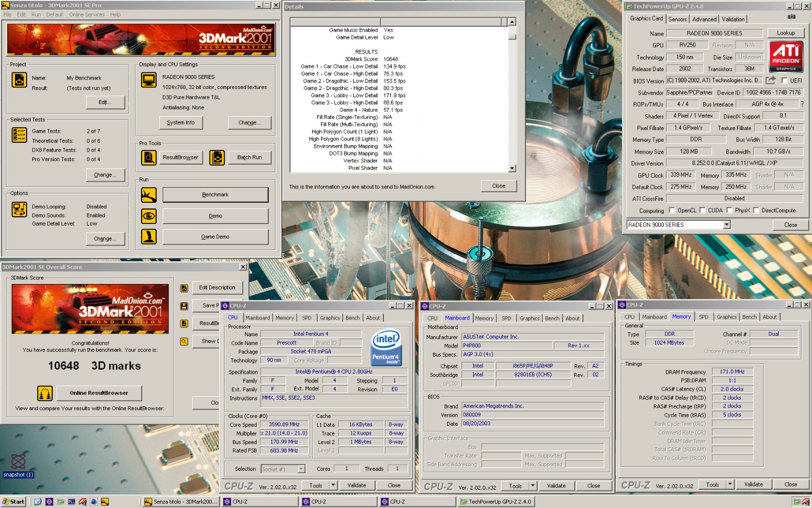Switch to the Advanced tab in GPU-Z
812x508 pixels.
tap(704, 19)
